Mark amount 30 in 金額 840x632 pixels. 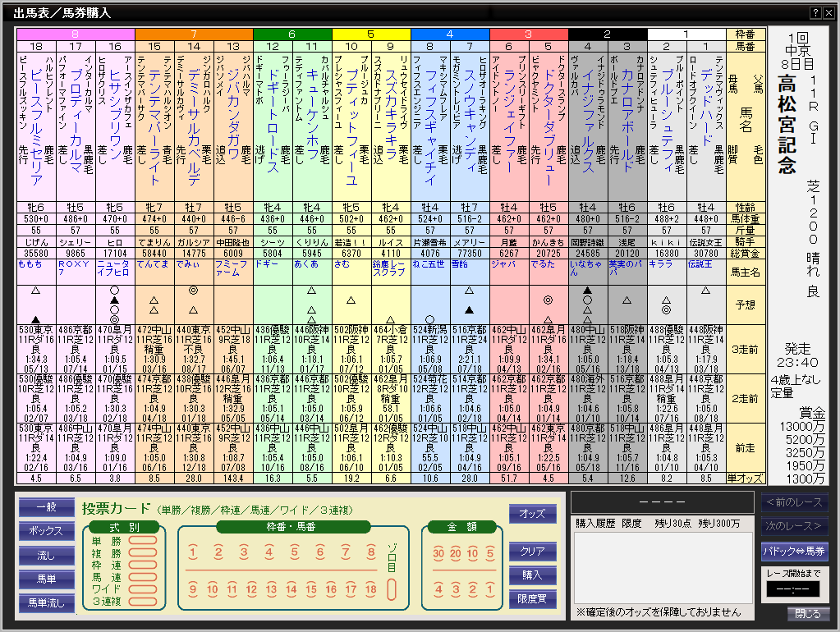pos(438,554)
